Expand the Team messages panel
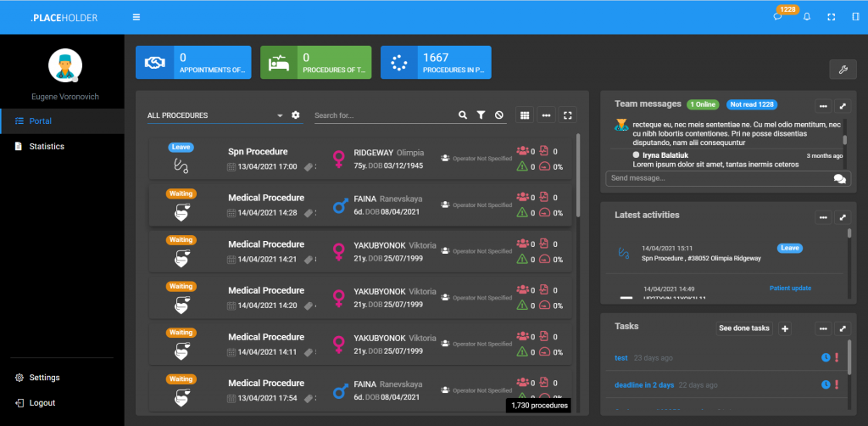This screenshot has height=426, width=868. coord(842,106)
